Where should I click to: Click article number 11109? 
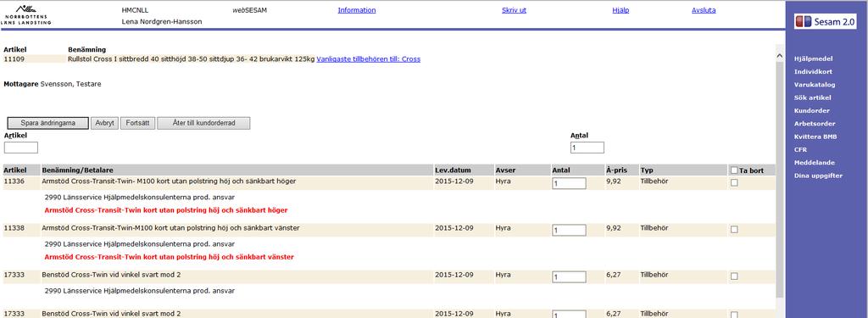[x=14, y=59]
